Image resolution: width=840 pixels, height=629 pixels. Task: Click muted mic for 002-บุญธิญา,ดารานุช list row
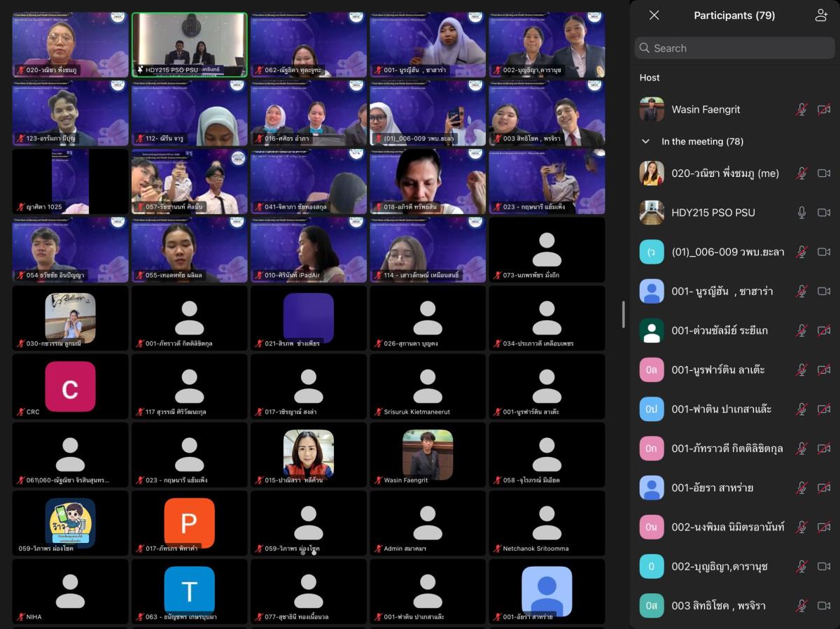(x=802, y=566)
